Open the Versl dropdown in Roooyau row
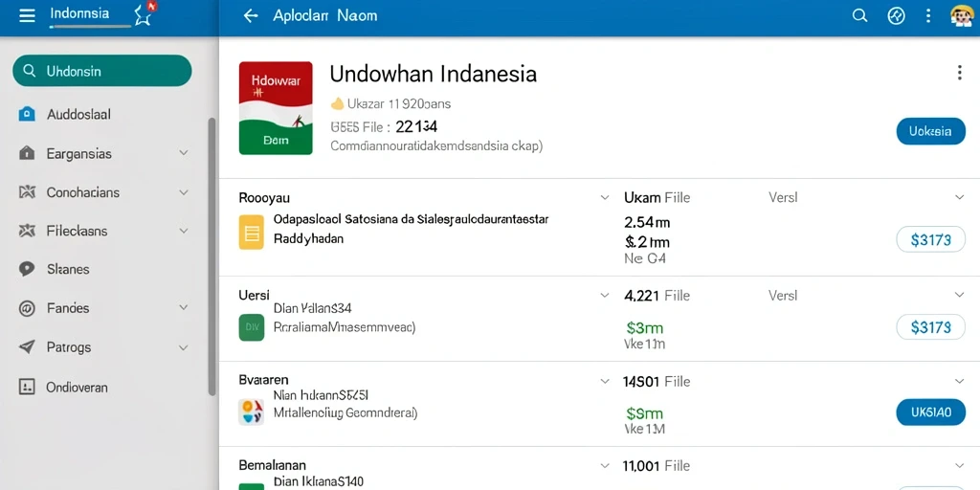This screenshot has width=980, height=490. pos(959,197)
